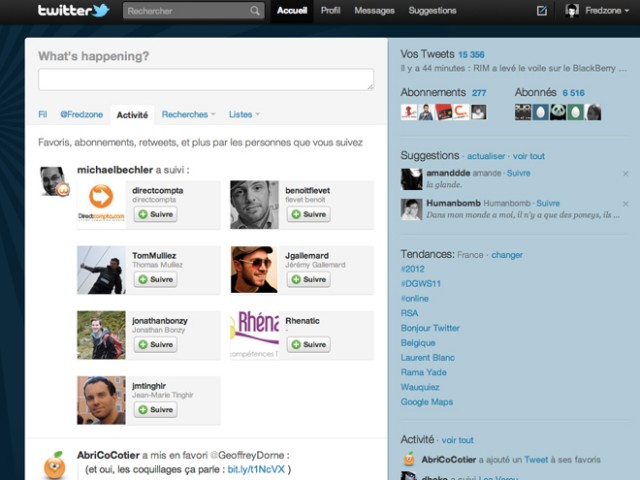Click michaelbechler's avatar

[54, 181]
